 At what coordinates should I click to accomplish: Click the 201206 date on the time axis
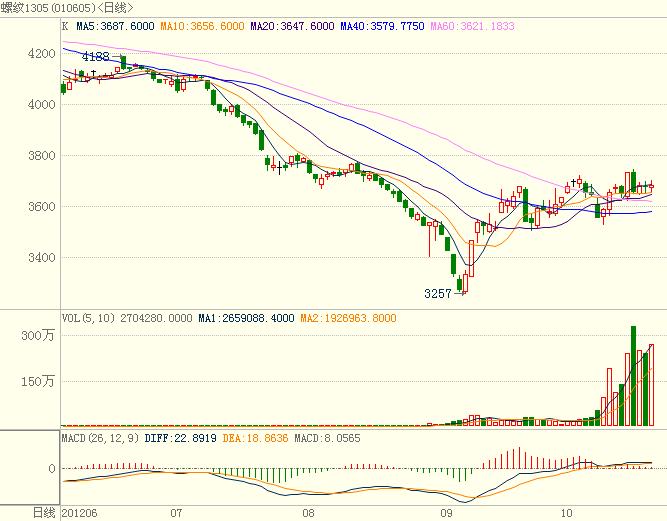point(80,512)
